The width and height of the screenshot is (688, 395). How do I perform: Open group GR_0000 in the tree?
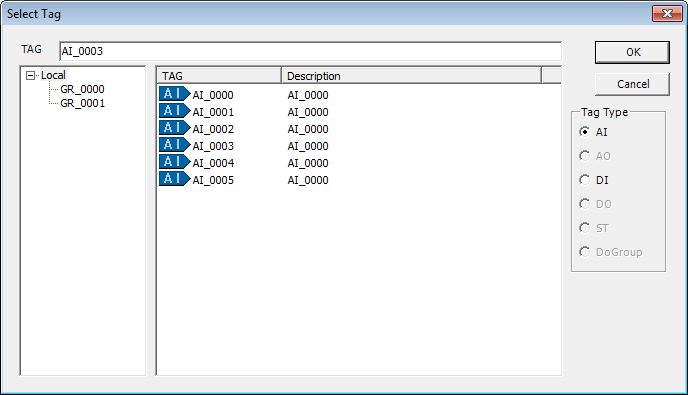click(82, 89)
